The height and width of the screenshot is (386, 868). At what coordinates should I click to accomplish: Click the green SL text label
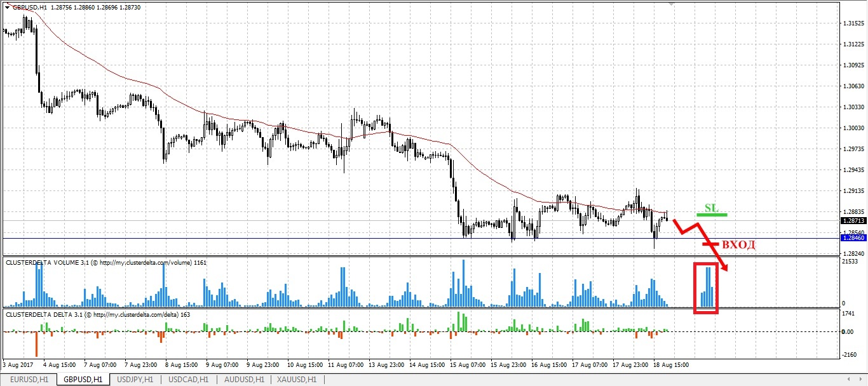click(710, 208)
